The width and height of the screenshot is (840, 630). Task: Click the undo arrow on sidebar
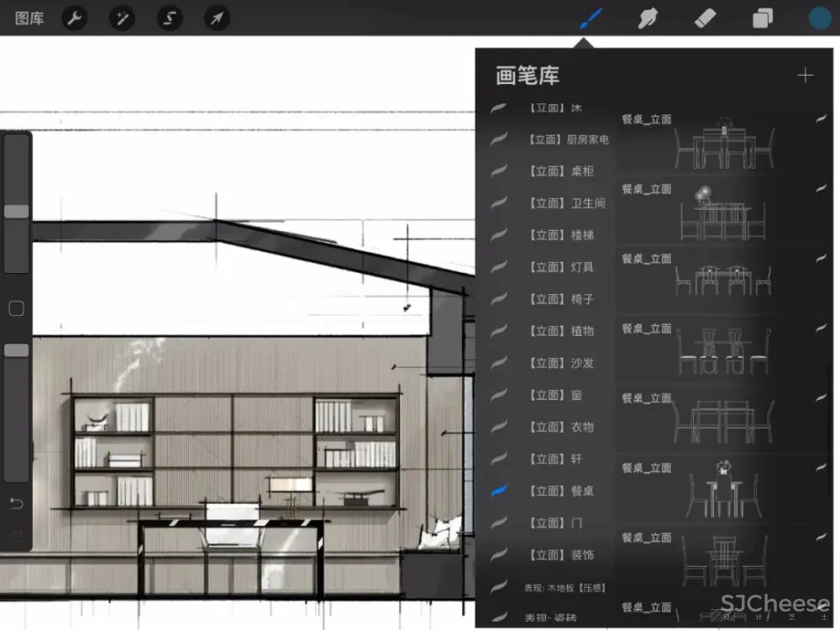pyautogui.click(x=16, y=504)
